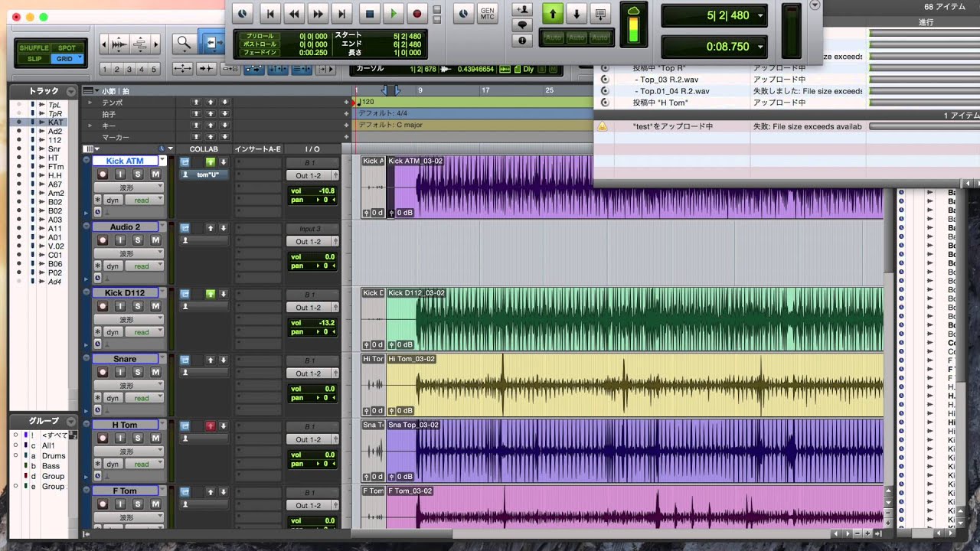Get all changes with the down arrow button
The image size is (980, 551).
pyautogui.click(x=576, y=13)
